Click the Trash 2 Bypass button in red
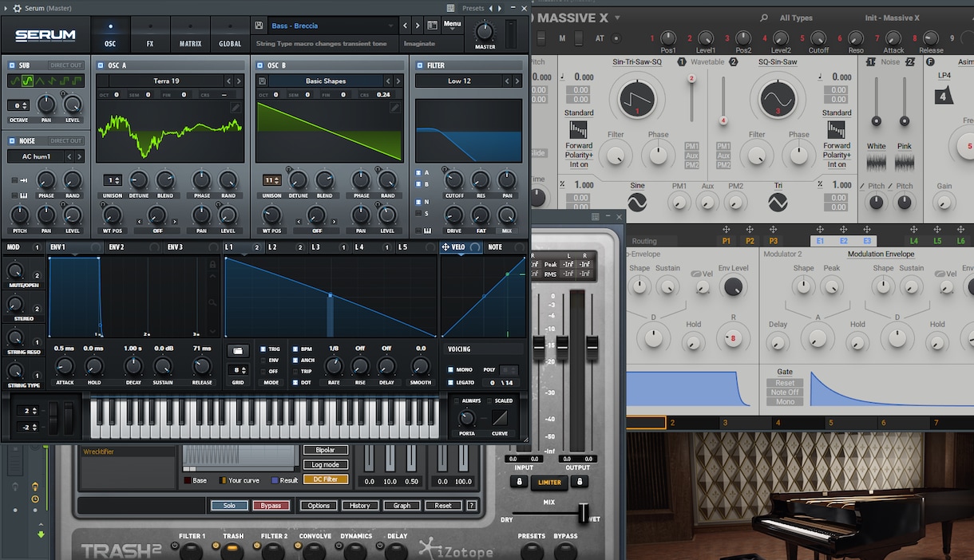The image size is (974, 560). 271,505
